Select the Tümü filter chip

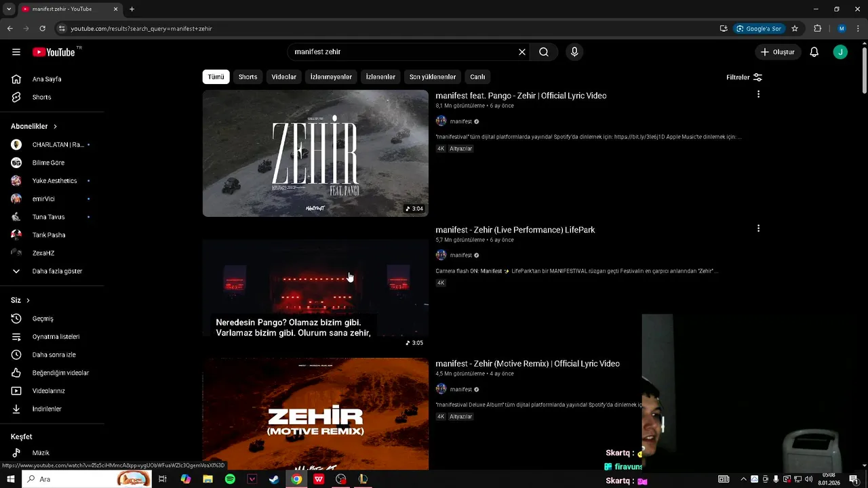click(216, 77)
